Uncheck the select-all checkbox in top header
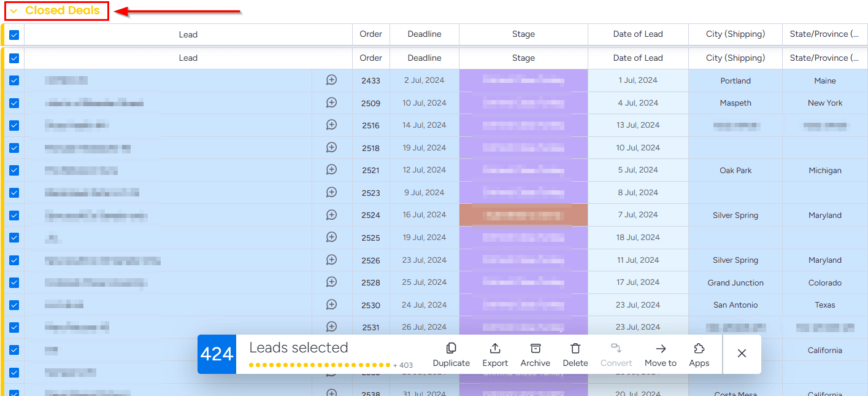Screen dimensions: 868x396 (x=14, y=34)
